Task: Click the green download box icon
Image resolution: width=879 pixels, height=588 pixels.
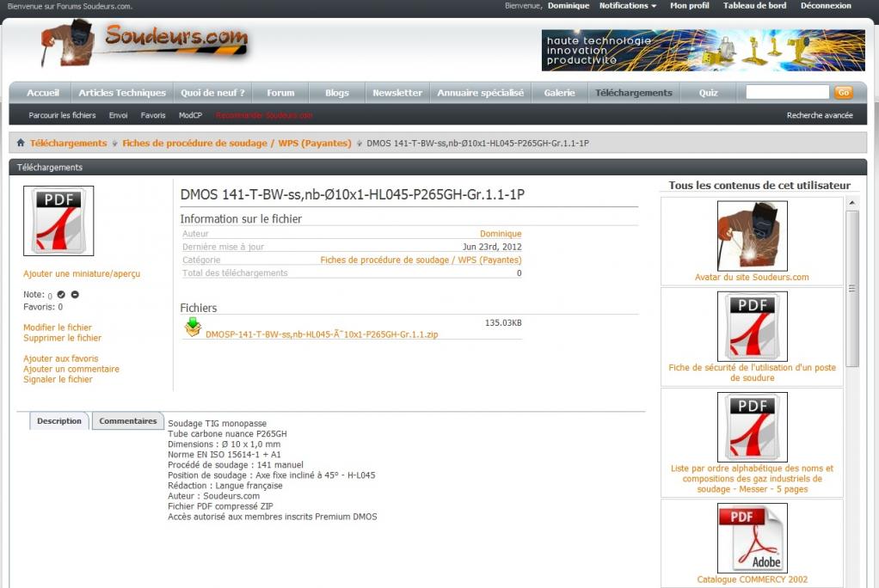Action: [x=193, y=327]
